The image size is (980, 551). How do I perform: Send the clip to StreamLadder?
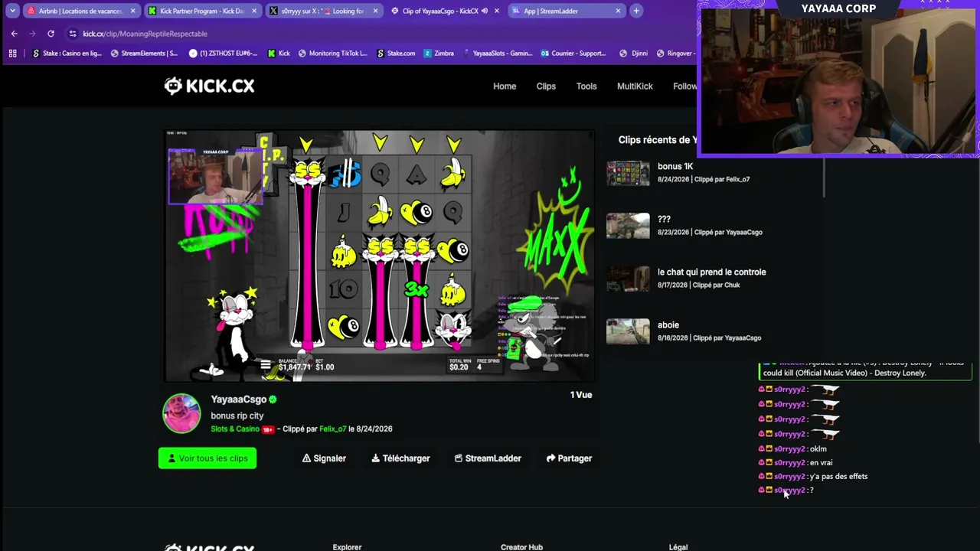coord(488,458)
